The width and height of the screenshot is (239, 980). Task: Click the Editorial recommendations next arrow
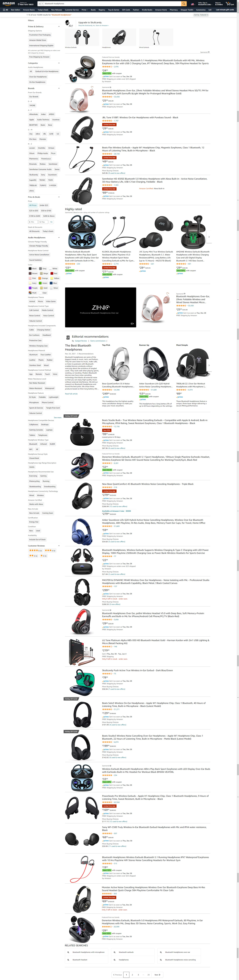(209, 365)
